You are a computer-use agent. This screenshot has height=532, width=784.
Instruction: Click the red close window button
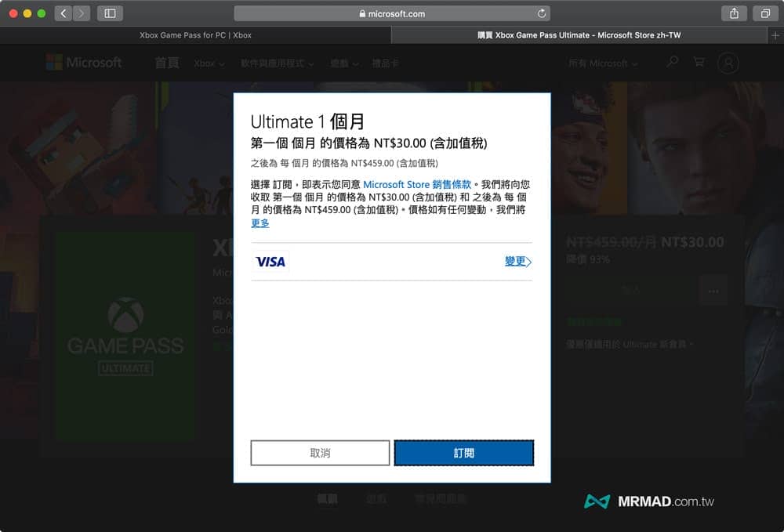pos(13,13)
